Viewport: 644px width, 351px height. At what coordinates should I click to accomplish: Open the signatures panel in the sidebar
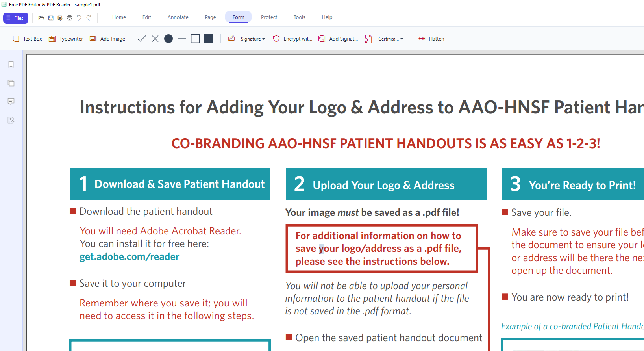coord(11,120)
